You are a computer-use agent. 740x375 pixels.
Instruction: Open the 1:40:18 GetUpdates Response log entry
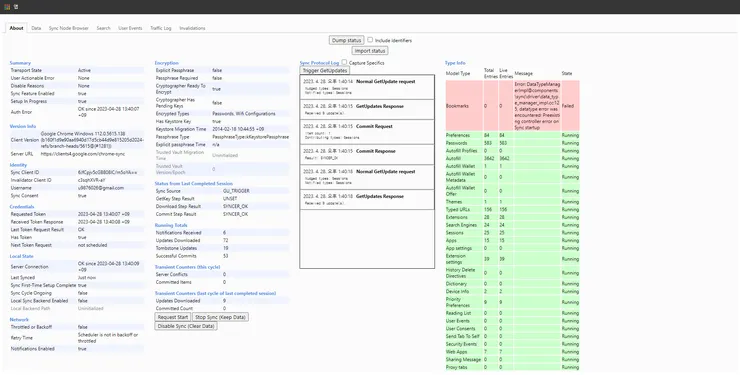point(367,200)
